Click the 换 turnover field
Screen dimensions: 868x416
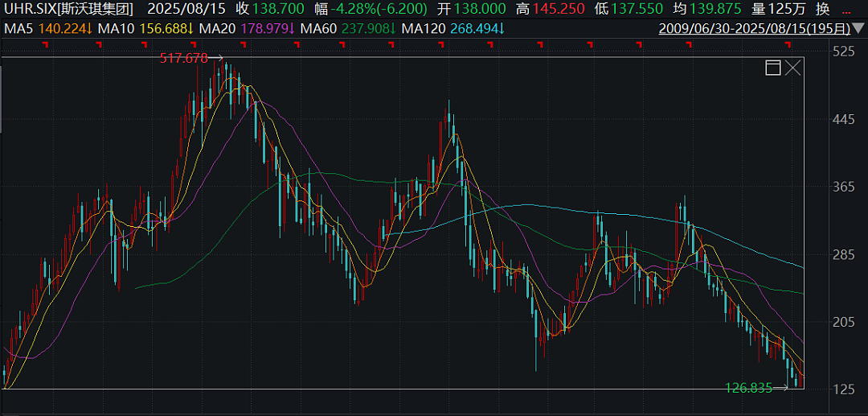[x=823, y=8]
